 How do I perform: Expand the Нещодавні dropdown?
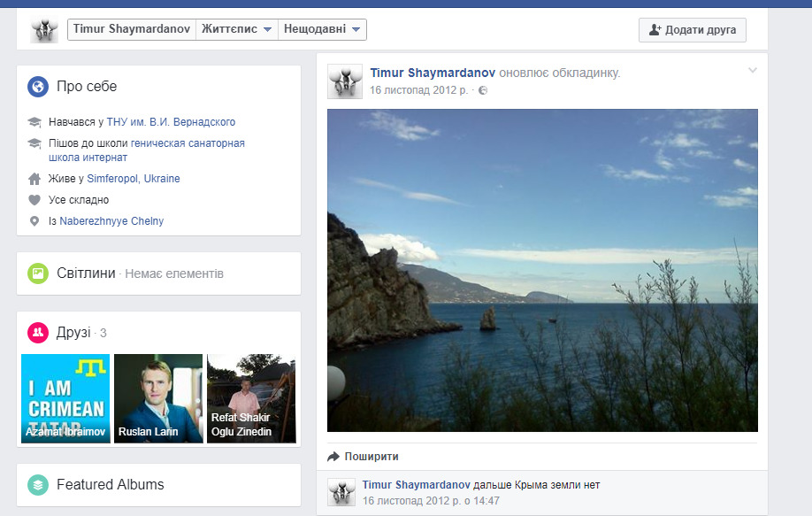pos(322,29)
